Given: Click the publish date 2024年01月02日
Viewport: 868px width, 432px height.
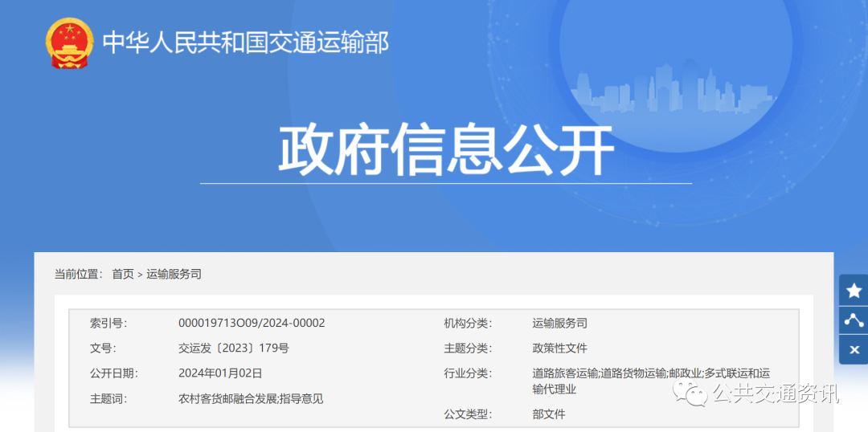Looking at the screenshot, I should (x=220, y=373).
